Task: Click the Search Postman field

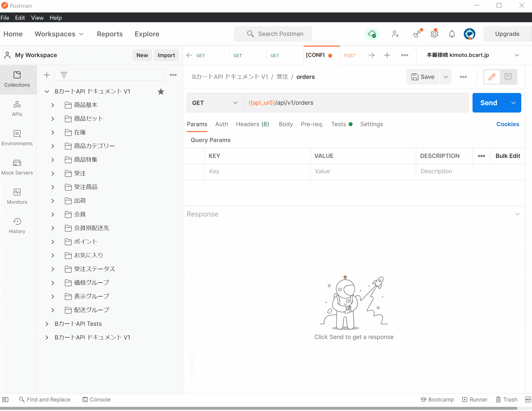Action: coord(273,34)
